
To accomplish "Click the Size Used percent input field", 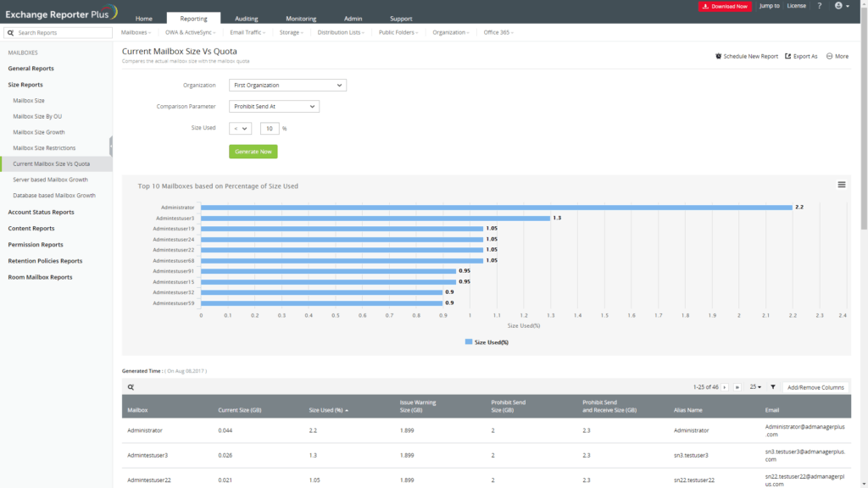I will (x=270, y=129).
